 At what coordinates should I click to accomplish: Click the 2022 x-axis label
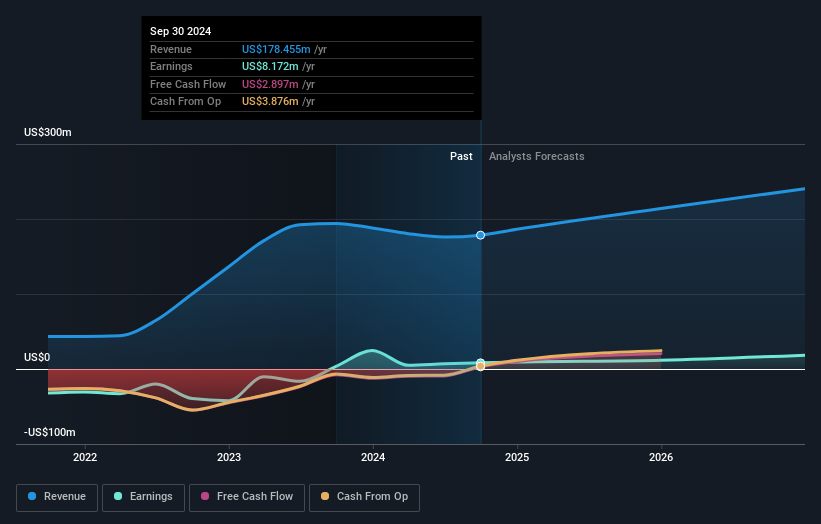[x=85, y=457]
